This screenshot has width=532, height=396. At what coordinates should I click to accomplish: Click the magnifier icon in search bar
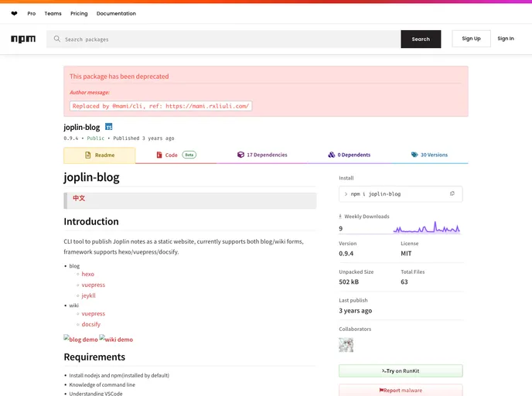click(x=57, y=39)
